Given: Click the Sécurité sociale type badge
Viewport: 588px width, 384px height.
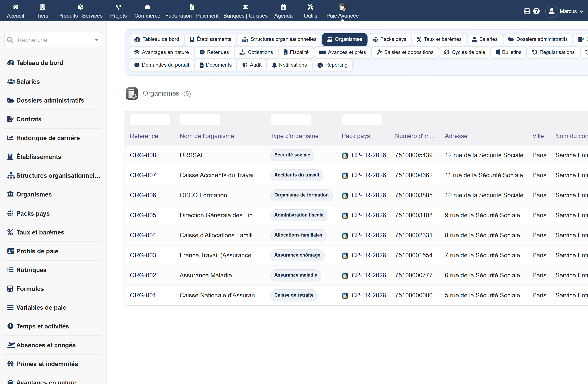Looking at the screenshot, I should tap(292, 155).
